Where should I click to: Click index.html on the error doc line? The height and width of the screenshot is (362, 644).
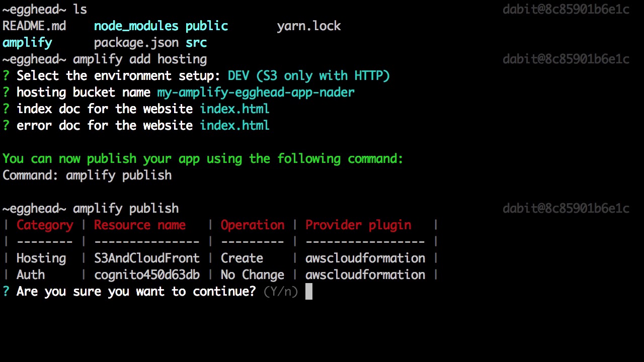(234, 126)
